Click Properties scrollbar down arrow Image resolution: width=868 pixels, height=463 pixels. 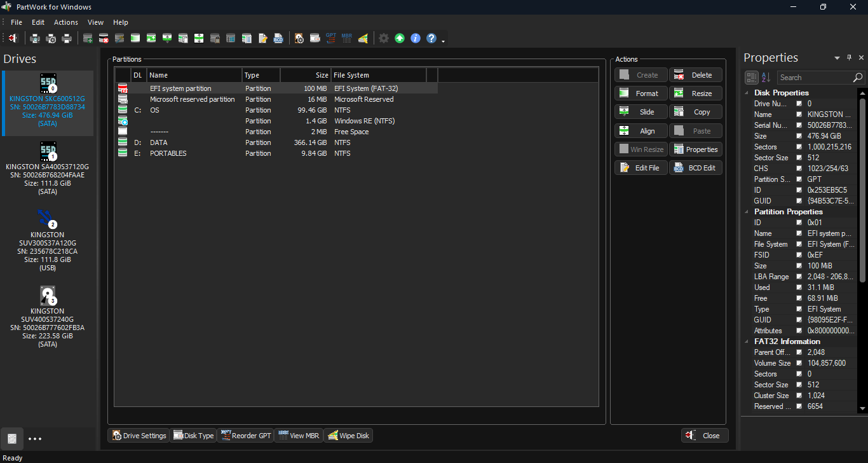[862, 408]
